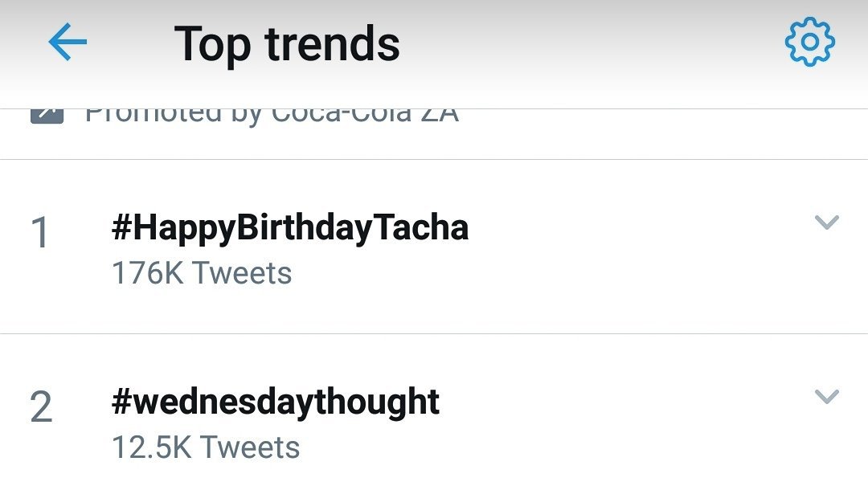Click the 176K Tweets count
This screenshot has height=490, width=868.
[x=201, y=273]
